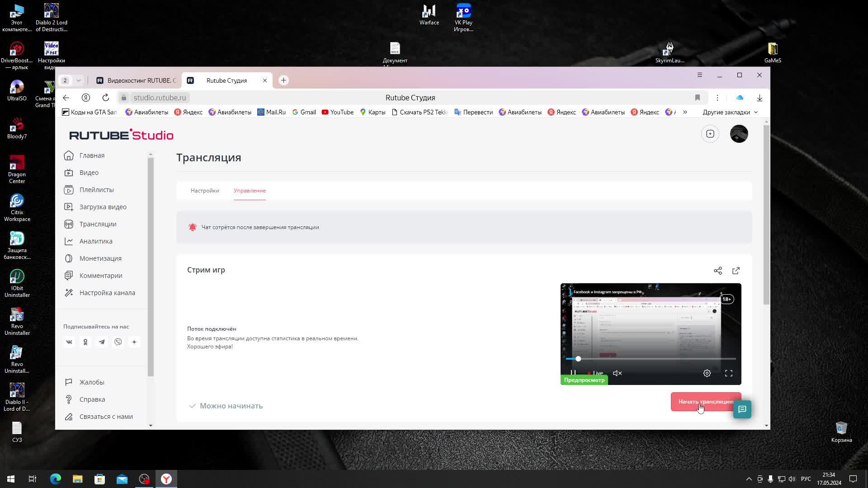Share the stream via share icon
The image size is (868, 488).
(718, 271)
